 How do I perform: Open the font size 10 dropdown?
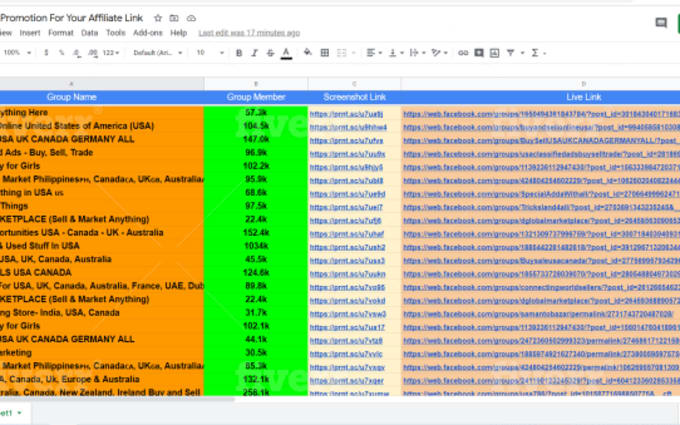coord(210,53)
